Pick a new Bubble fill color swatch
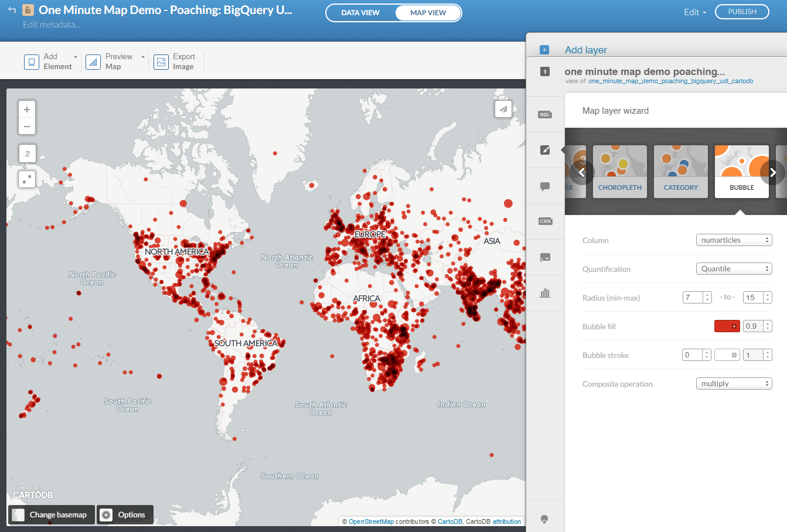The width and height of the screenshot is (787, 532). [x=727, y=326]
